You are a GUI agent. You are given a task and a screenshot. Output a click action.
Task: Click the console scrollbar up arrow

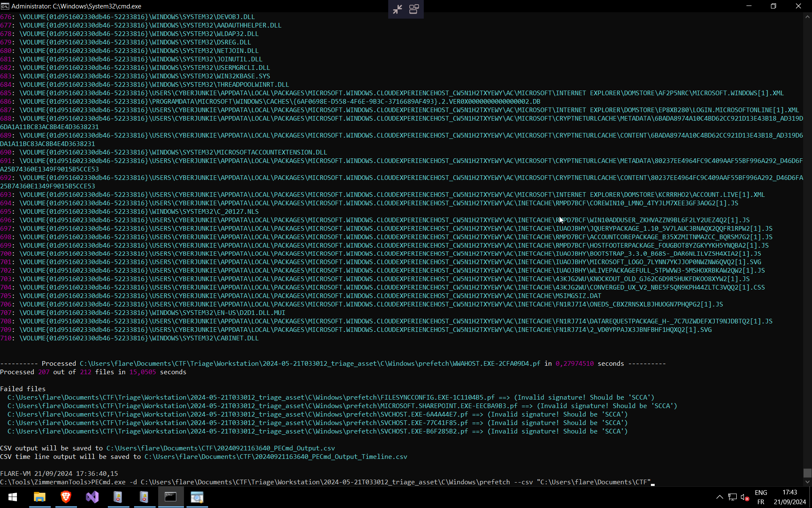(x=807, y=17)
